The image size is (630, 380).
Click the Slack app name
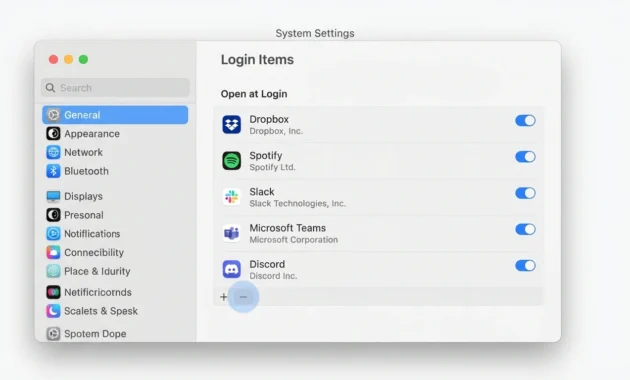(262, 192)
